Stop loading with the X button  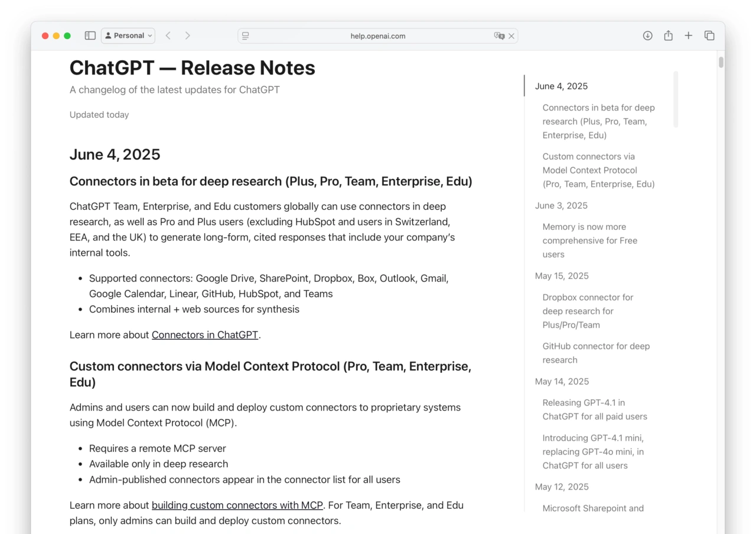[511, 36]
